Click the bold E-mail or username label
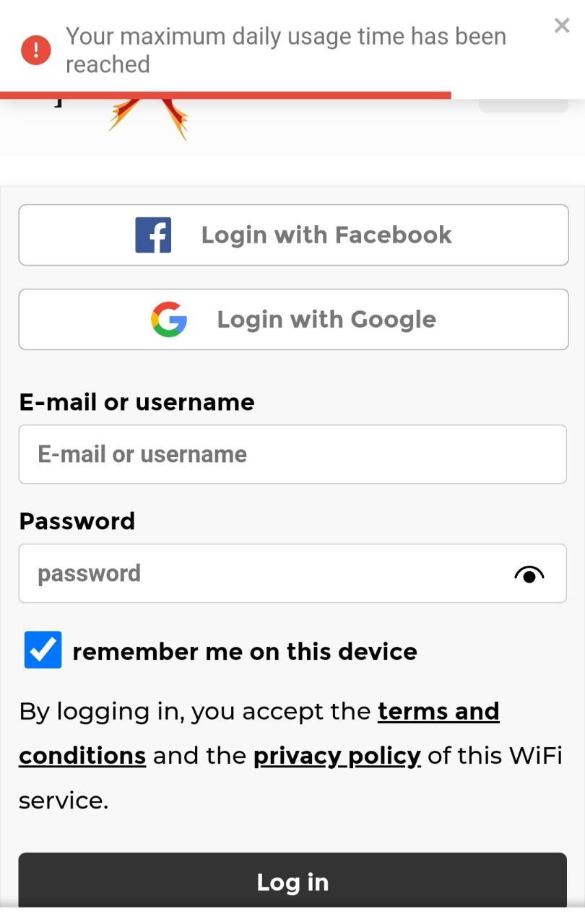The width and height of the screenshot is (585, 924). [136, 402]
